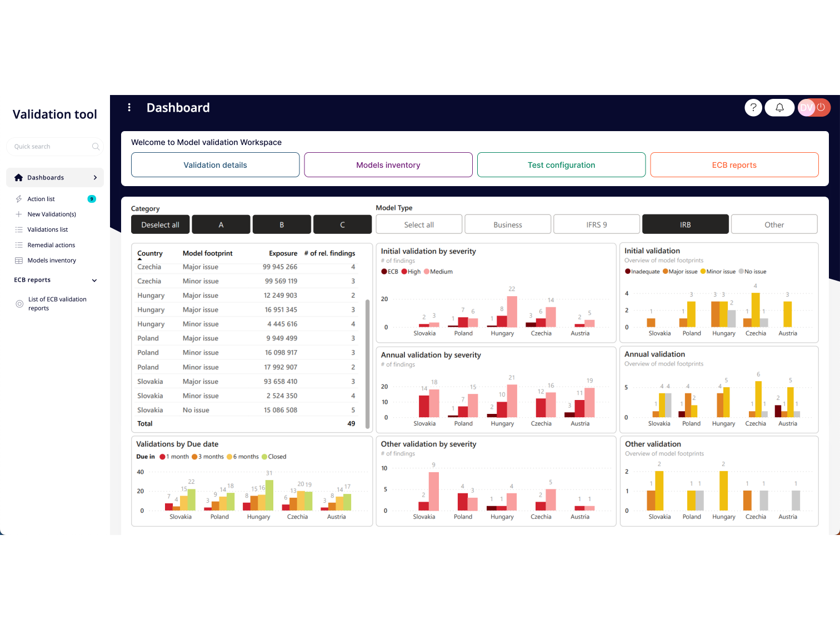Click the New Validation plus icon
The width and height of the screenshot is (840, 630).
pos(19,214)
